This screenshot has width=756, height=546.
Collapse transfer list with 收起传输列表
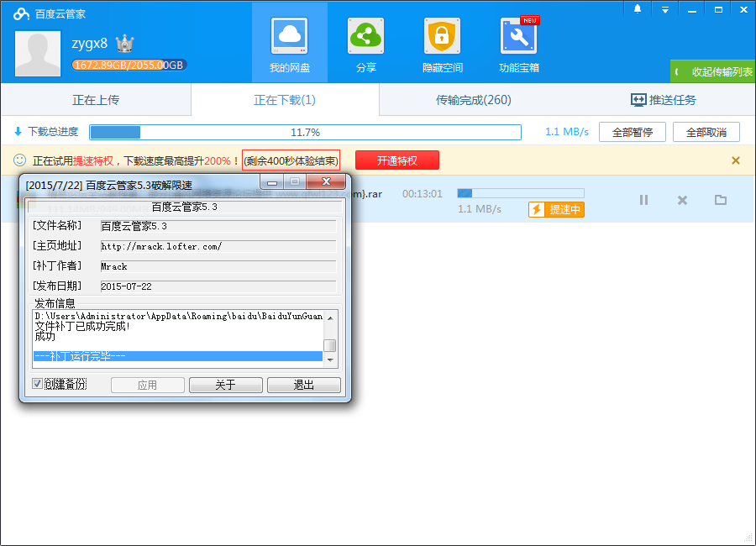pyautogui.click(x=713, y=71)
